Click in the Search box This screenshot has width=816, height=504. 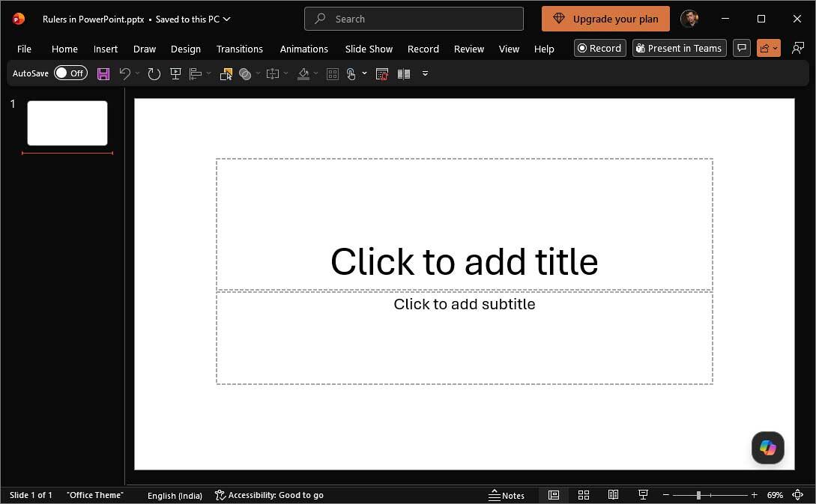point(414,19)
